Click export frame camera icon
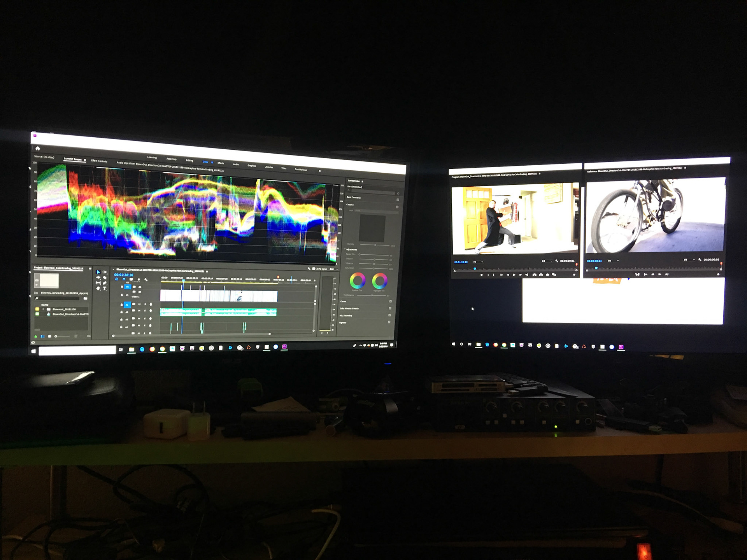This screenshot has height=560, width=747. (x=547, y=275)
